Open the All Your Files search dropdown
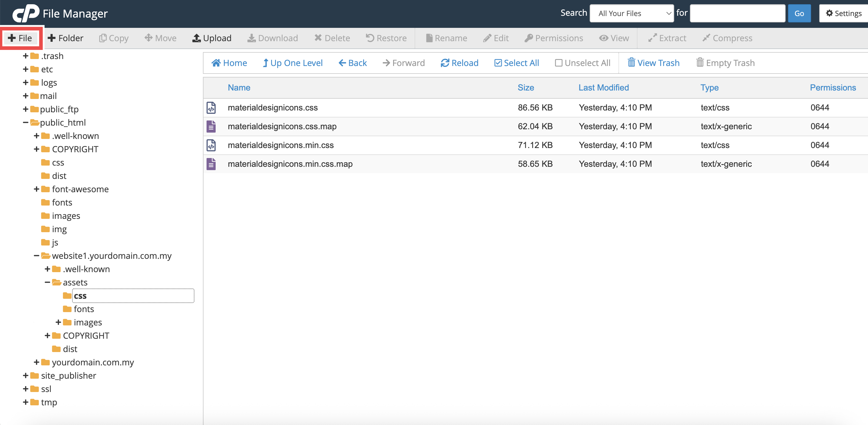The width and height of the screenshot is (868, 425). coord(632,14)
